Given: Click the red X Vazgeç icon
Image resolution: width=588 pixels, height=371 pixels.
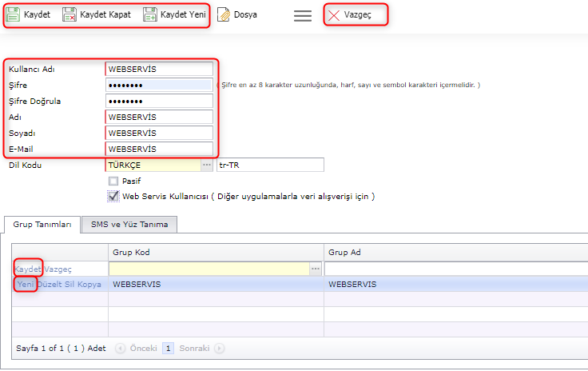Looking at the screenshot, I should point(334,15).
